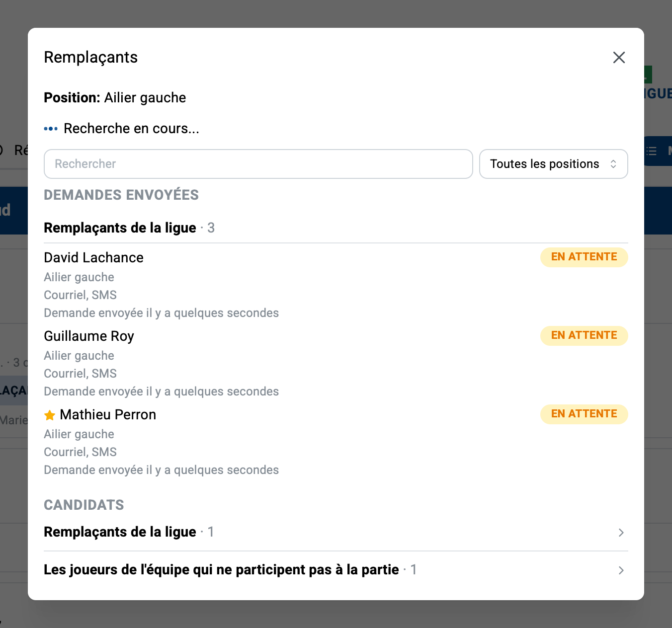Click the three-dot search progress indicator
Viewport: 672px width, 628px height.
point(51,129)
